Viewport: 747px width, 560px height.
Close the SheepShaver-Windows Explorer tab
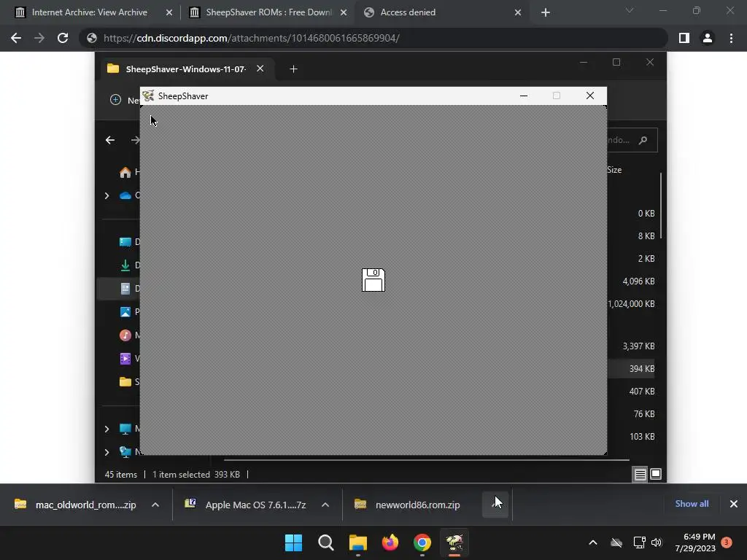point(260,69)
